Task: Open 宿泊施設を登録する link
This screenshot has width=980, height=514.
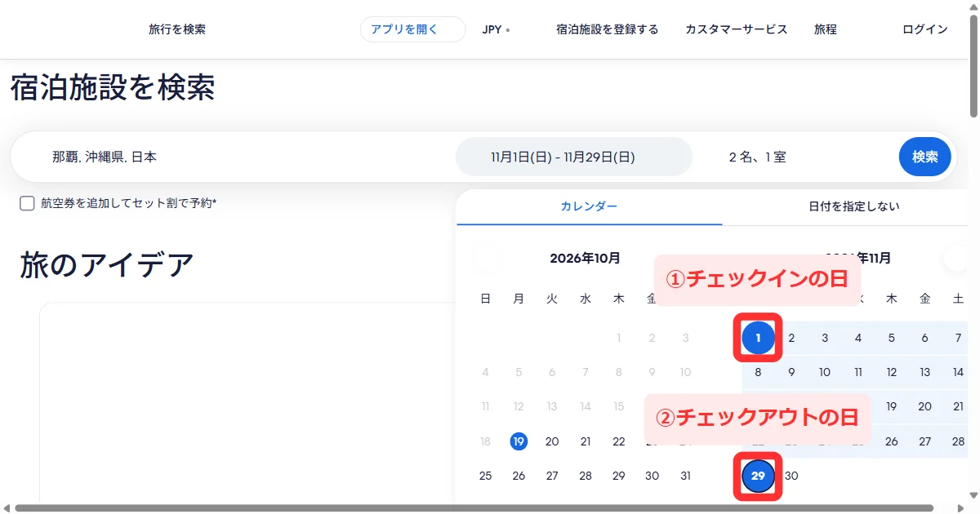Action: [x=607, y=29]
